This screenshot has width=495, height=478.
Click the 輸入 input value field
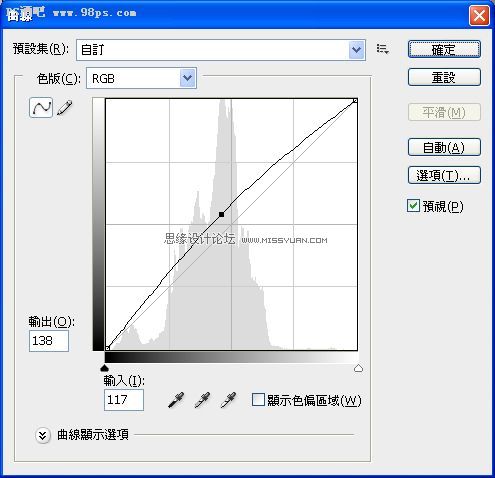[124, 399]
